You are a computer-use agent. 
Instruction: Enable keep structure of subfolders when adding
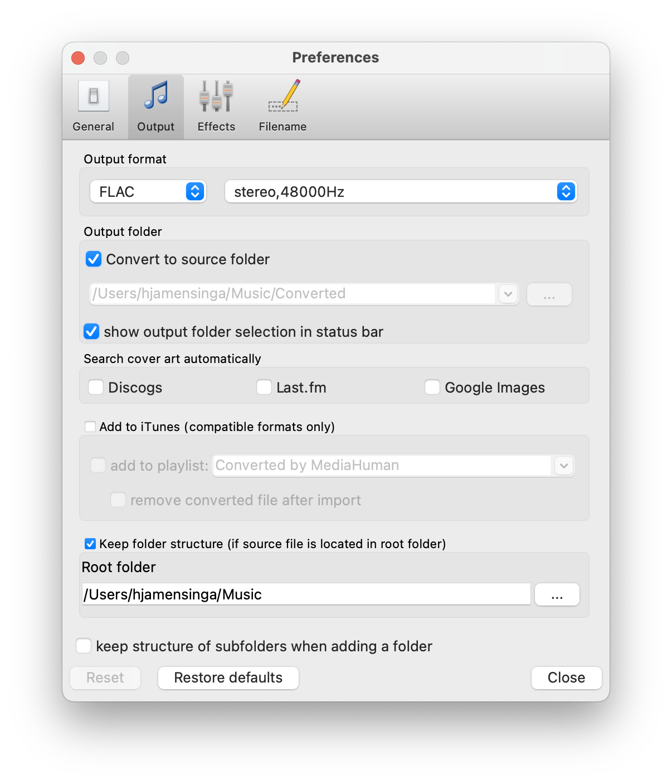coord(84,646)
